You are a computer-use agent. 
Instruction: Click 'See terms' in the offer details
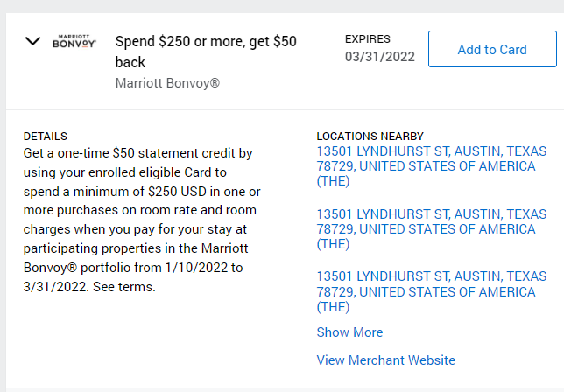click(x=123, y=287)
